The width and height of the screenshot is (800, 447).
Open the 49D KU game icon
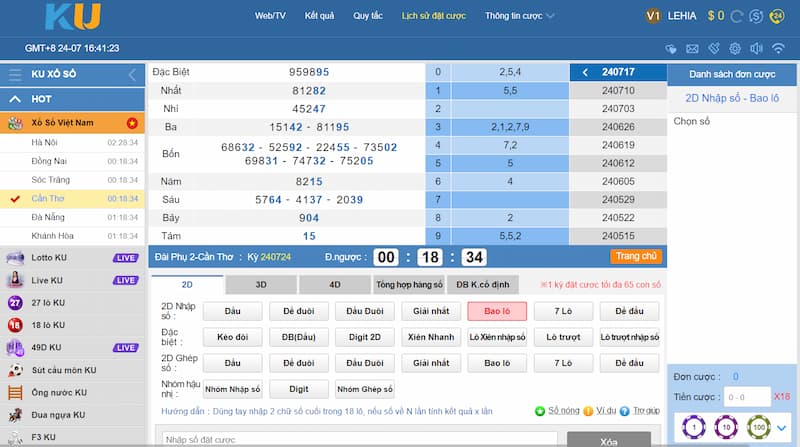pyautogui.click(x=15, y=347)
